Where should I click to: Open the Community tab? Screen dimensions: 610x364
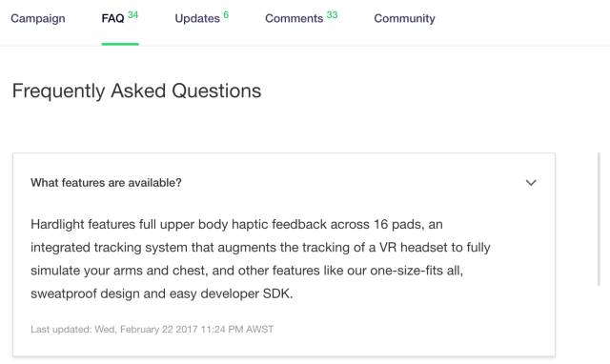click(404, 18)
